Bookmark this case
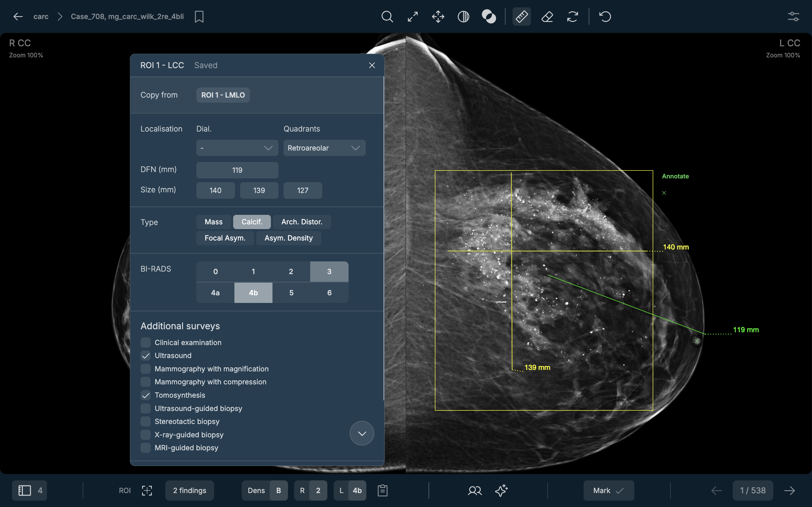The image size is (812, 507). tap(199, 16)
